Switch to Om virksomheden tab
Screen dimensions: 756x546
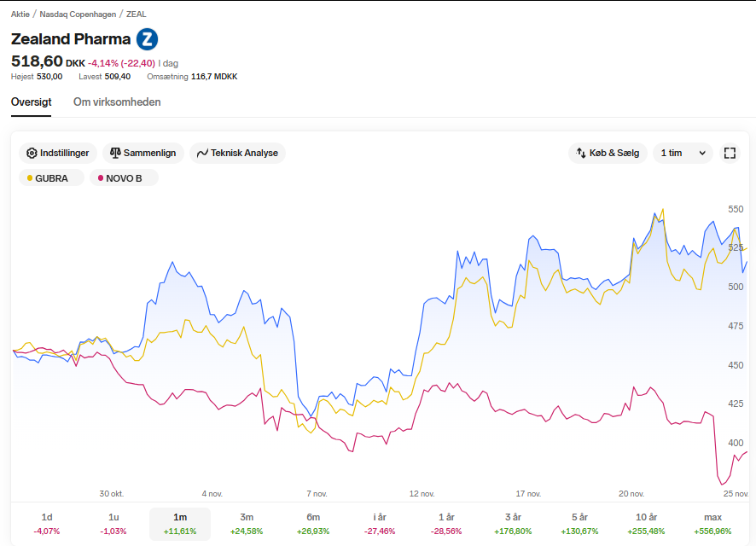click(117, 102)
